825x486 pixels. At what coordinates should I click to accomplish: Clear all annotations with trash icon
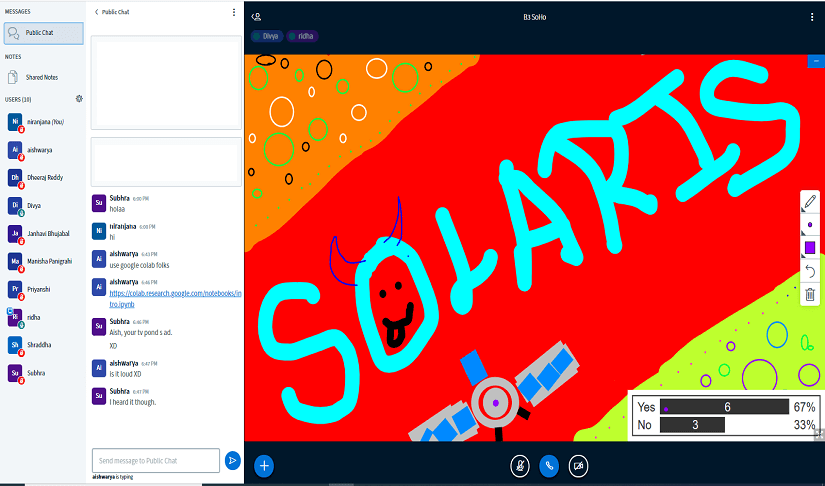pos(810,294)
